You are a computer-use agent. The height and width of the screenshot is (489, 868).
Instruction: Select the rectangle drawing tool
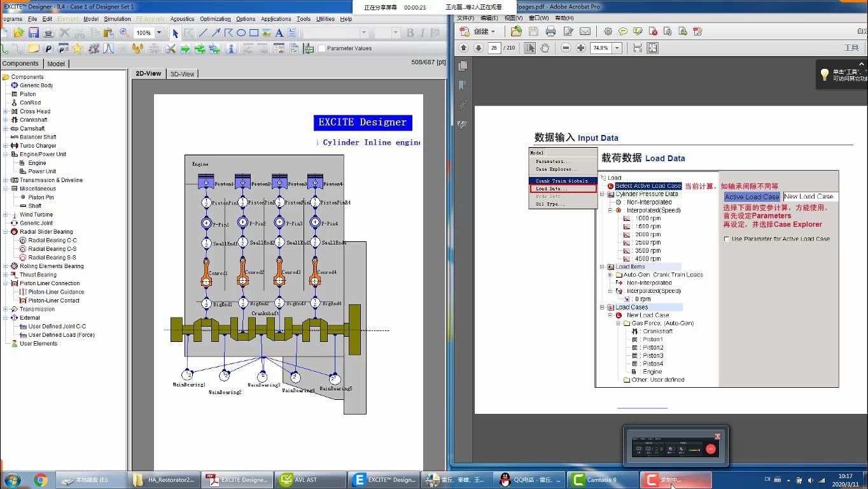coord(254,32)
